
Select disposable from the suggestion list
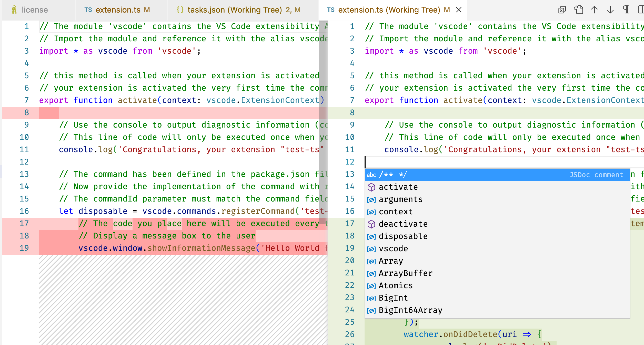click(403, 236)
